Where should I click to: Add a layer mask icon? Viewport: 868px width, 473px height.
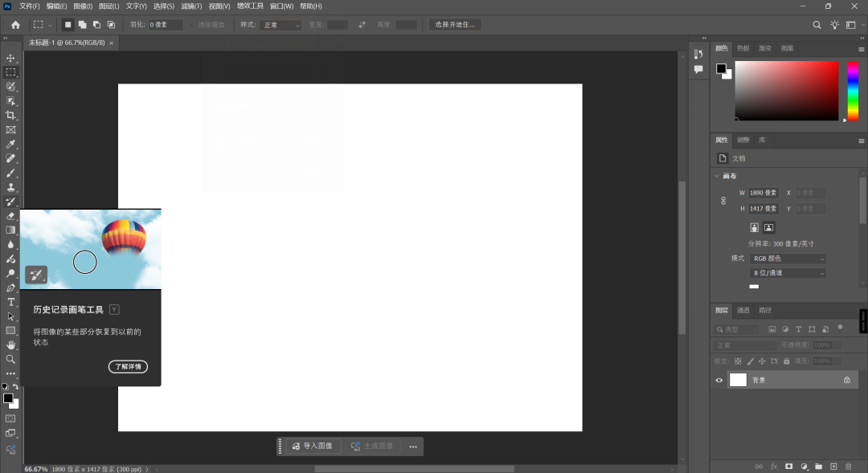tap(789, 467)
